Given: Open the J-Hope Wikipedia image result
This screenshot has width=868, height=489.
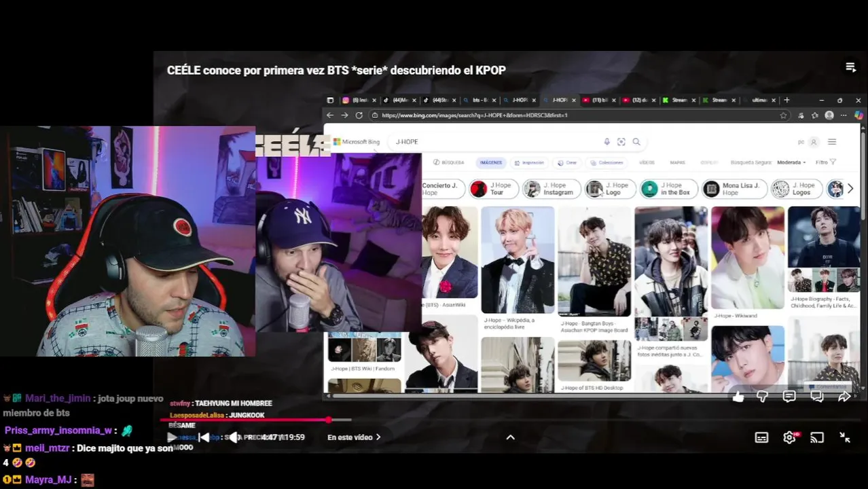Looking at the screenshot, I should 518,260.
